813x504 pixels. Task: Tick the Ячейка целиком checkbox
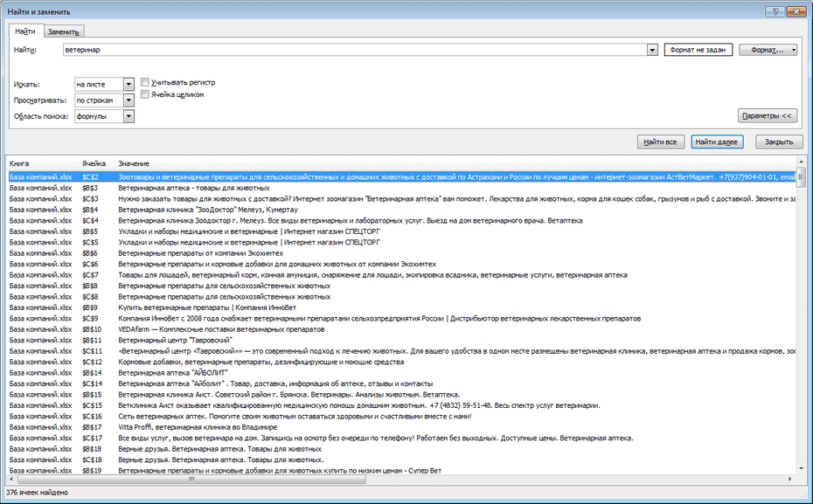145,94
